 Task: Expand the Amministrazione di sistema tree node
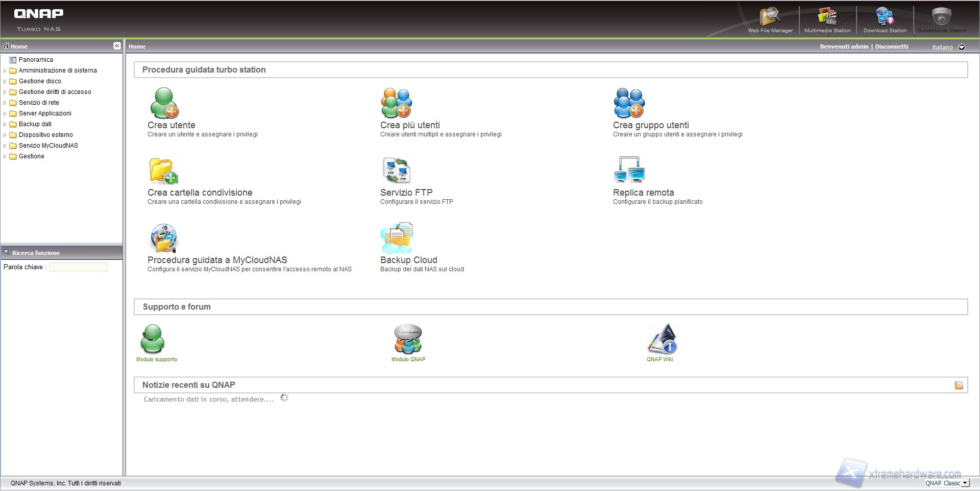[x=5, y=71]
